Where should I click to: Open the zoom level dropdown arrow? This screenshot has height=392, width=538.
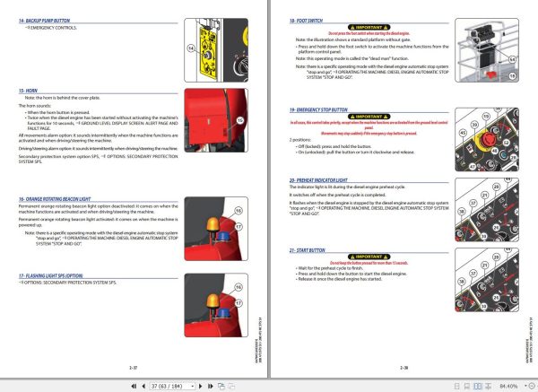[x=525, y=386]
